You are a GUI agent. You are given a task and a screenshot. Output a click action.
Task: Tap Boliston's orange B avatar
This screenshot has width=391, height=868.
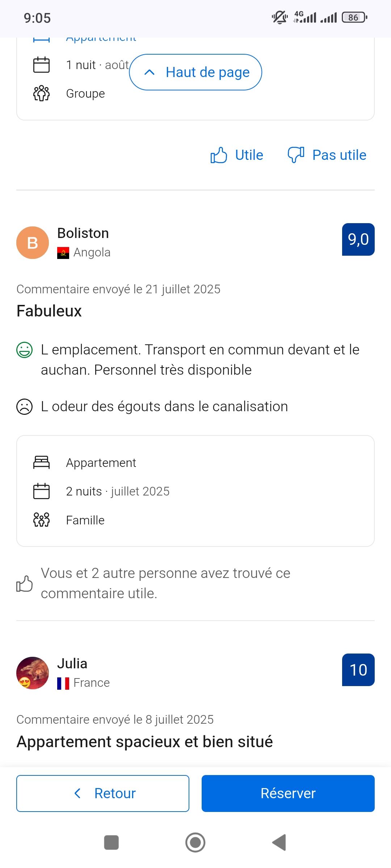pyautogui.click(x=33, y=243)
